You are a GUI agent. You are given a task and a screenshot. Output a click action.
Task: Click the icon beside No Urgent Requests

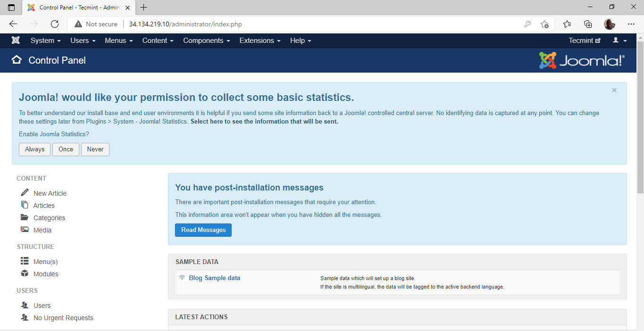[x=25, y=317]
